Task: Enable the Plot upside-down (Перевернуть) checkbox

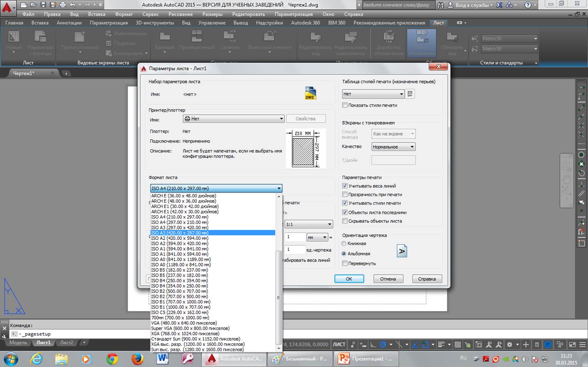Action: pyautogui.click(x=345, y=264)
